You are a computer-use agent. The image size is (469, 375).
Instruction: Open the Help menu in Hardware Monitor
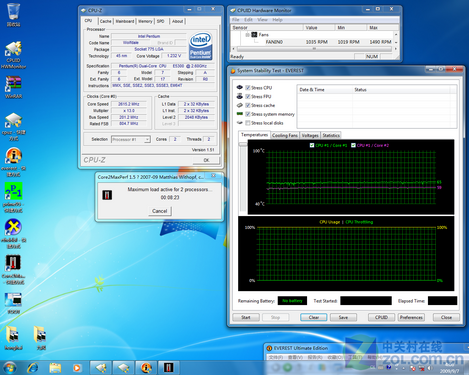pos(277,20)
